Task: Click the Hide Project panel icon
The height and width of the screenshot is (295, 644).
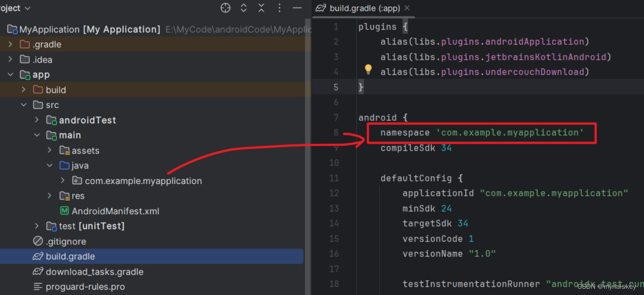Action: point(297,8)
